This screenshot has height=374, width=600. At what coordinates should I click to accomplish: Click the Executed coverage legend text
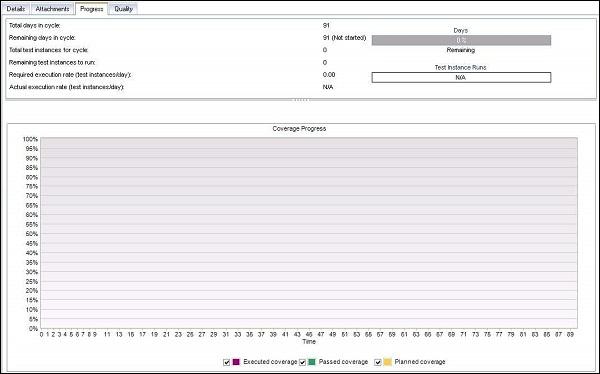point(270,362)
